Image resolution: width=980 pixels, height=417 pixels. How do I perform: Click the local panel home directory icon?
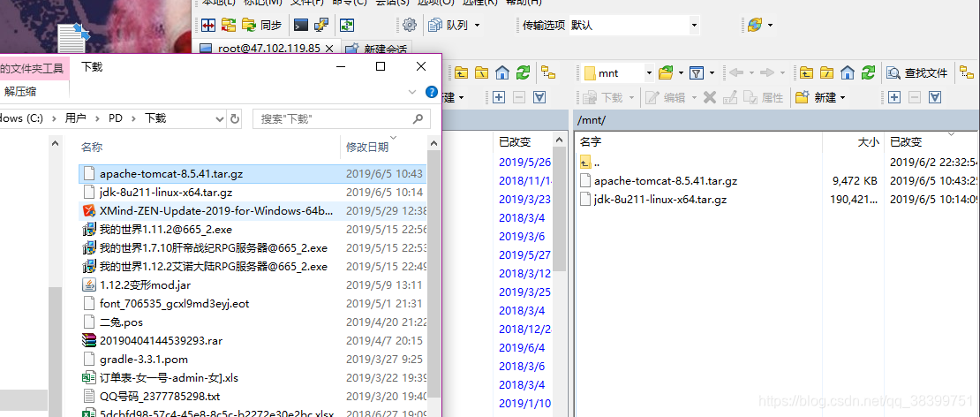click(x=501, y=73)
